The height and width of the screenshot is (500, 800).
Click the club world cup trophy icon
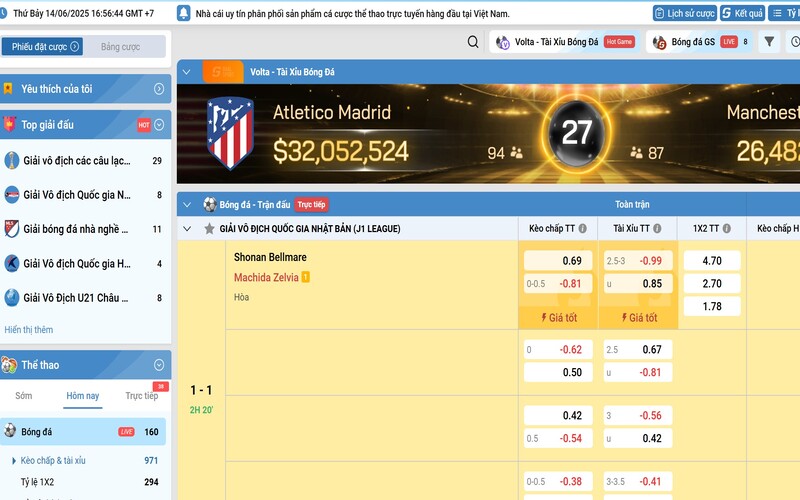pos(11,161)
